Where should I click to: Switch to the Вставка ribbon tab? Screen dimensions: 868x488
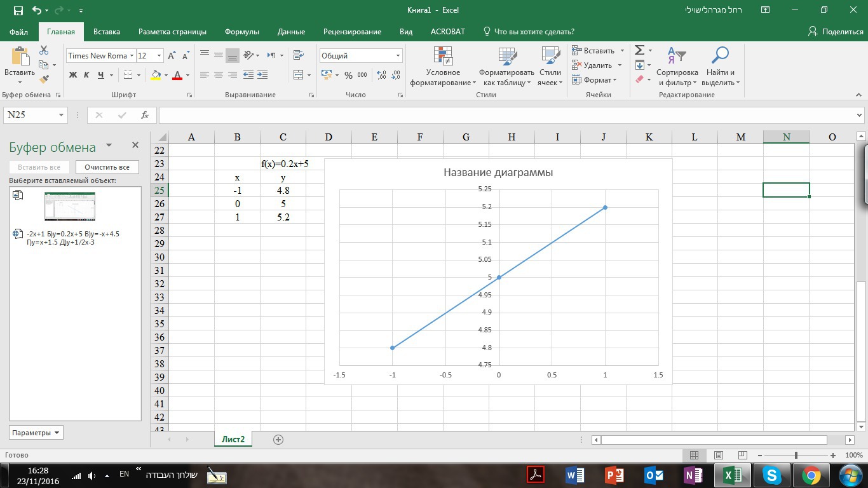tap(107, 32)
